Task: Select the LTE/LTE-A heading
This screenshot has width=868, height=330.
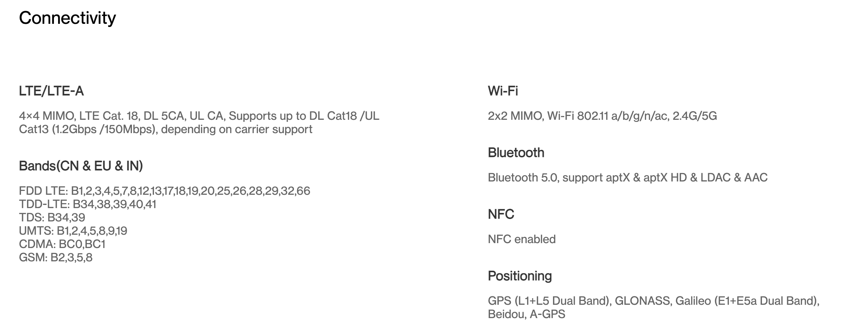Action: [x=51, y=91]
